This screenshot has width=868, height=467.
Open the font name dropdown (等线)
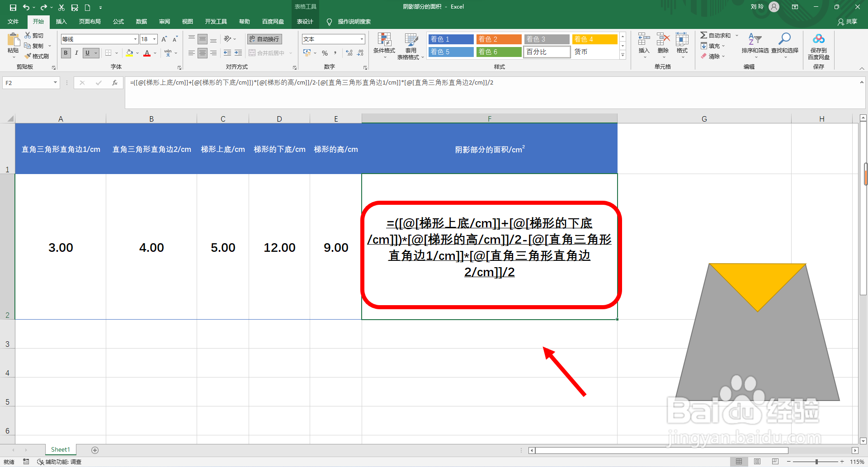[135, 39]
